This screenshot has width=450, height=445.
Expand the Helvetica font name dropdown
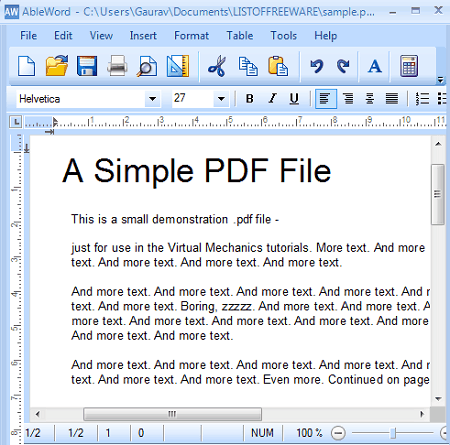pos(152,99)
